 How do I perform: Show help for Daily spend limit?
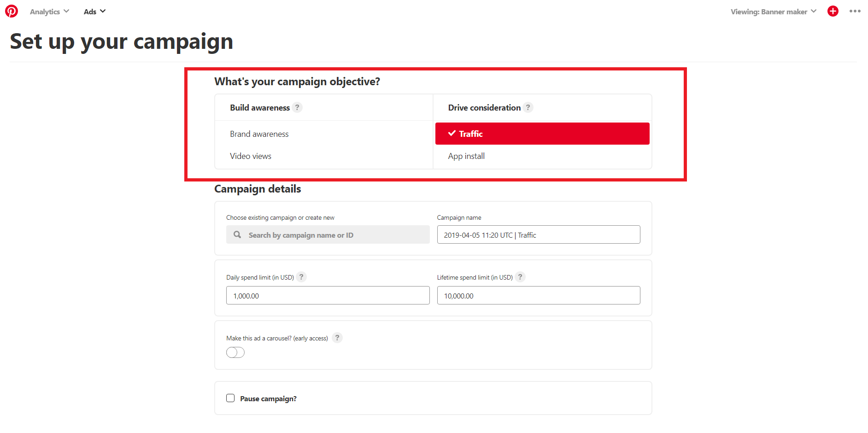[x=301, y=277]
